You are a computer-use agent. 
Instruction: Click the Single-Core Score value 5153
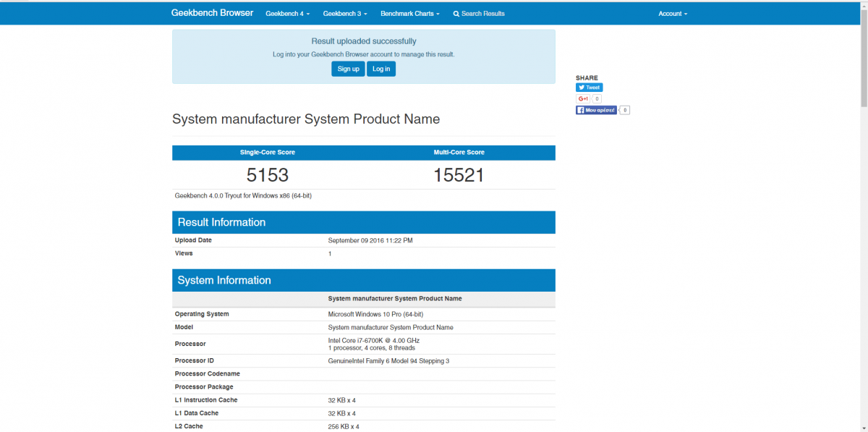(268, 175)
